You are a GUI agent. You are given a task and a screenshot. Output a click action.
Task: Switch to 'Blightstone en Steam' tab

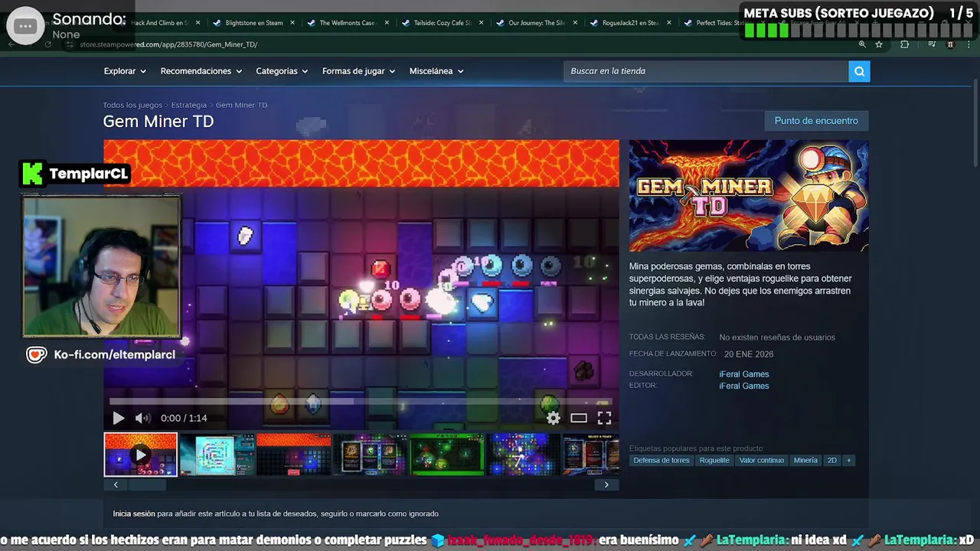253,23
